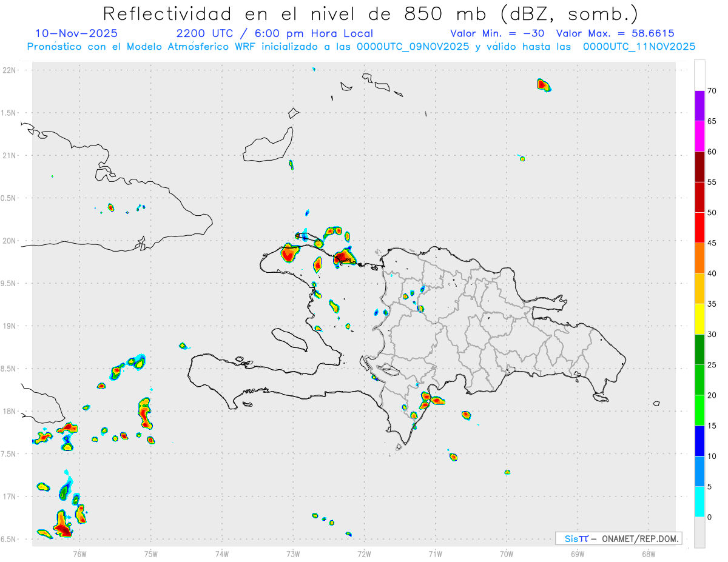Screen dimensions: 728x562
Task: Click the '69W' longitude axis label
Action: tap(577, 554)
